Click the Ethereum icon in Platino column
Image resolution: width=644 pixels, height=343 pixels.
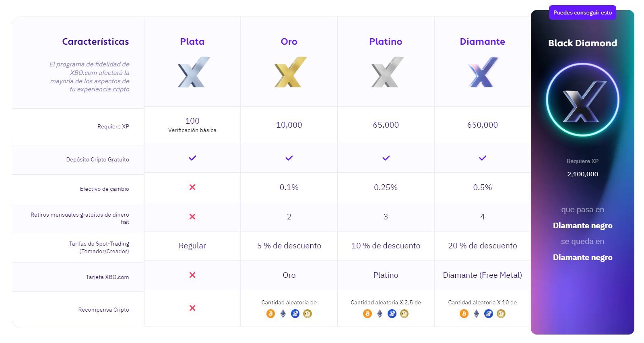pos(380,314)
